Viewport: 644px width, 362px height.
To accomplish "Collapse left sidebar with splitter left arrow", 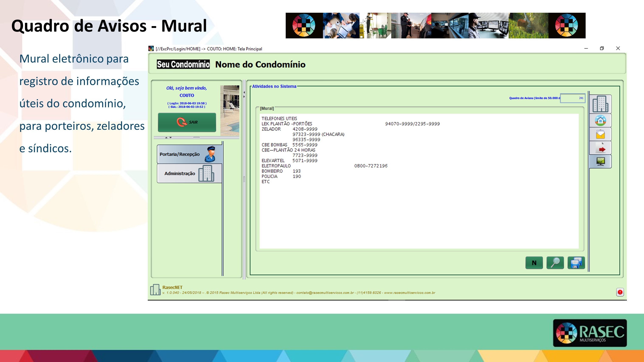I will [x=244, y=92].
